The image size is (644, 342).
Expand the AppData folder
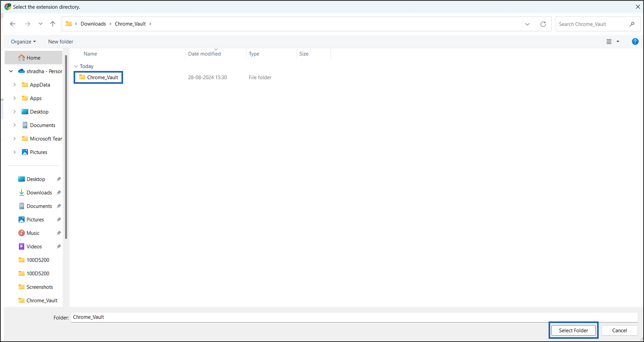[14, 85]
